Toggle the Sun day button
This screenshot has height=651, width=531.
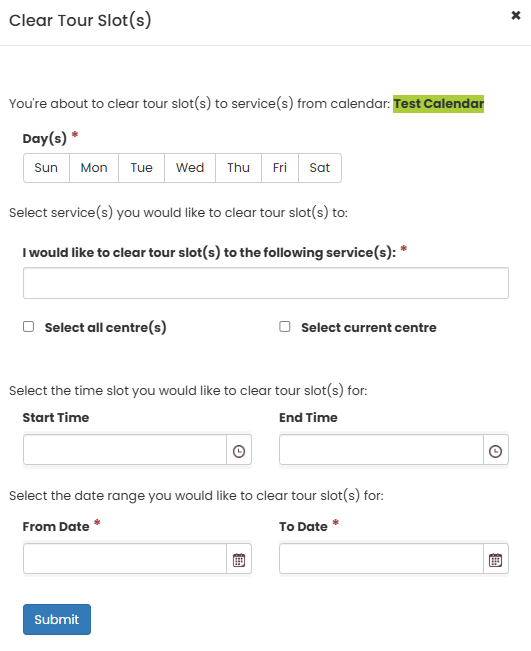pos(46,168)
